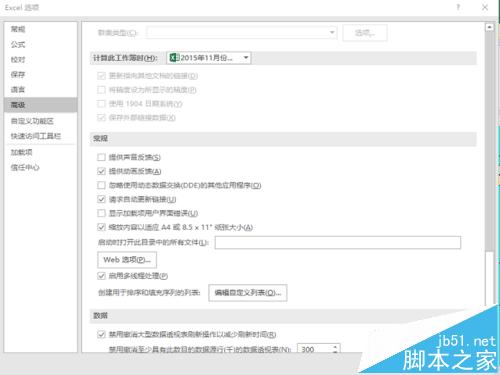The width and height of the screenshot is (500, 375).
Task: Uncheck 提供动画反馈 option
Action: coord(101,171)
